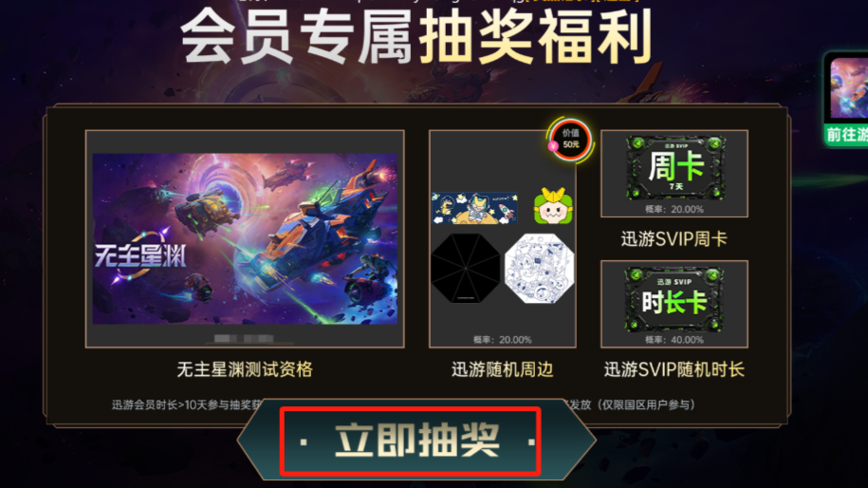Click the space-themed astronaut banner image

coord(474,208)
